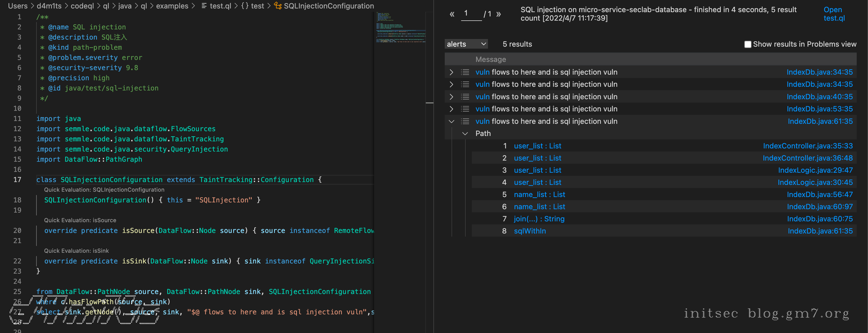Go to next results page arrow
The height and width of the screenshot is (333, 868).
498,14
